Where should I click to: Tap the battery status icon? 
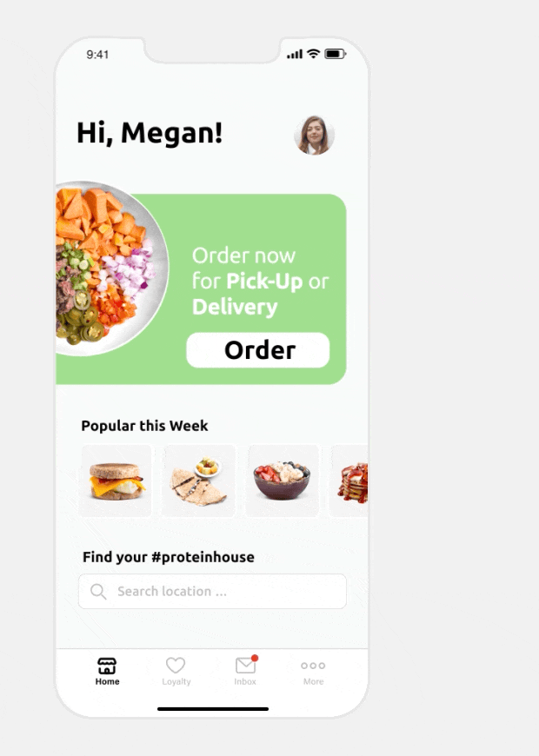336,54
